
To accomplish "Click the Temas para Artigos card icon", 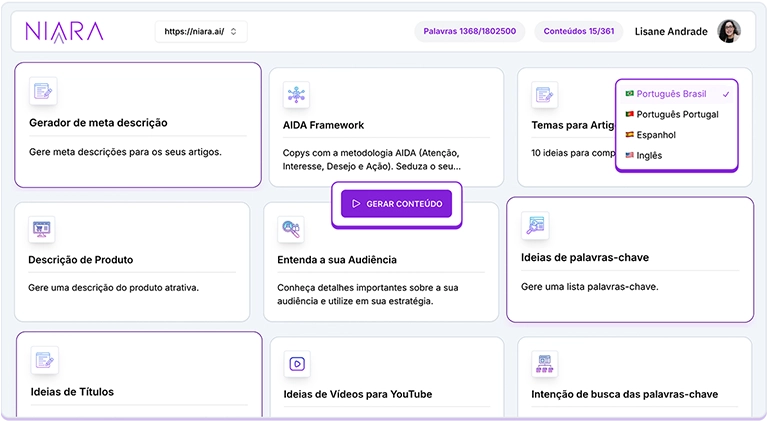I will click(544, 95).
